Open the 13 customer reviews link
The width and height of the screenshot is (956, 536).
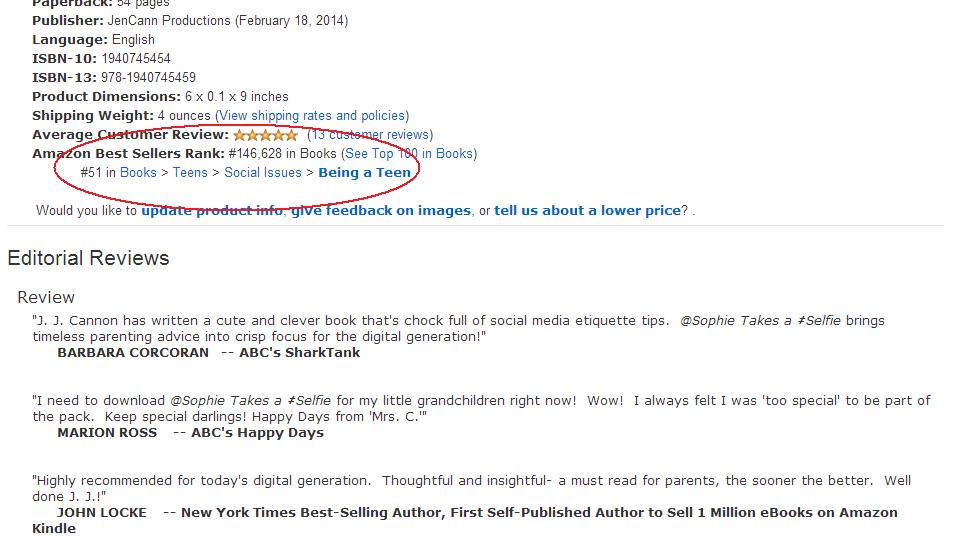tap(370, 135)
